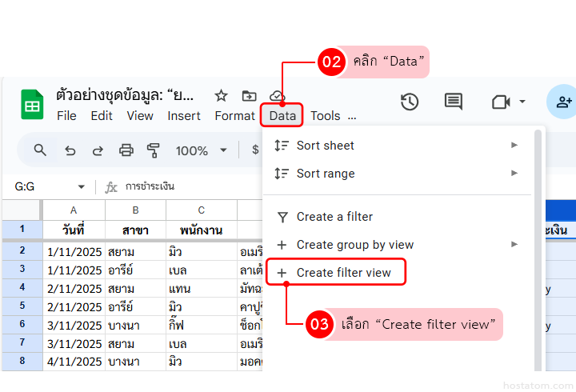Activate the paint format roller
Viewport: 576px width, 392px height.
(x=154, y=150)
